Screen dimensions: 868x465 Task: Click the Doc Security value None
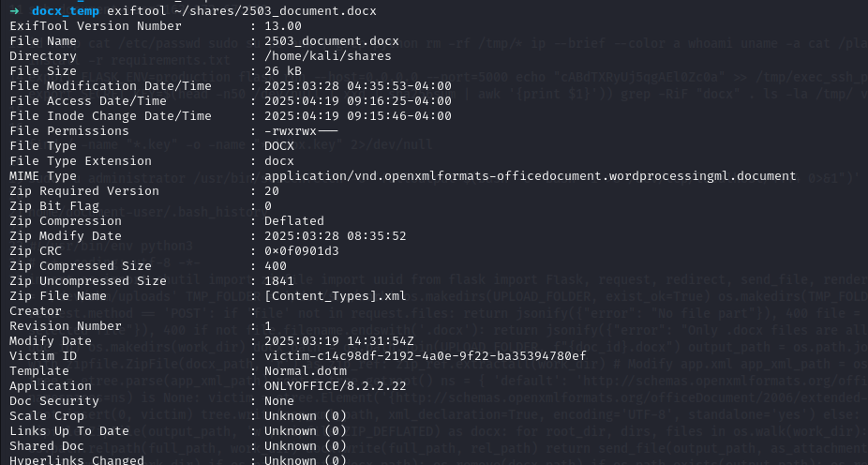[x=279, y=401]
